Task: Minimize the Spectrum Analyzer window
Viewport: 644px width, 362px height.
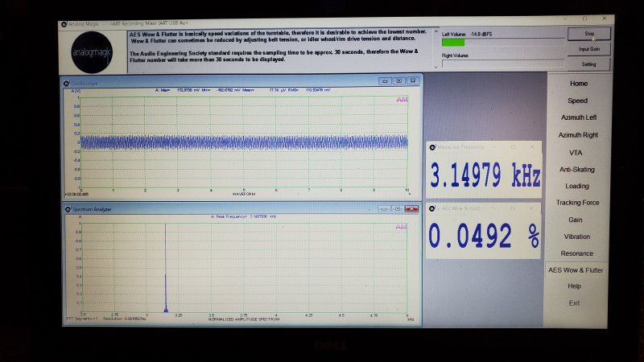Action: coord(384,209)
